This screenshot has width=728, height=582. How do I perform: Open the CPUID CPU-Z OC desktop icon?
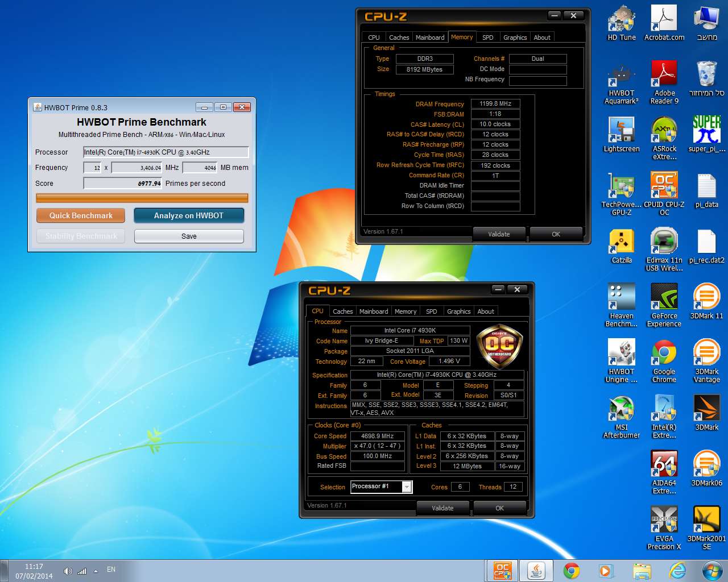(x=664, y=194)
